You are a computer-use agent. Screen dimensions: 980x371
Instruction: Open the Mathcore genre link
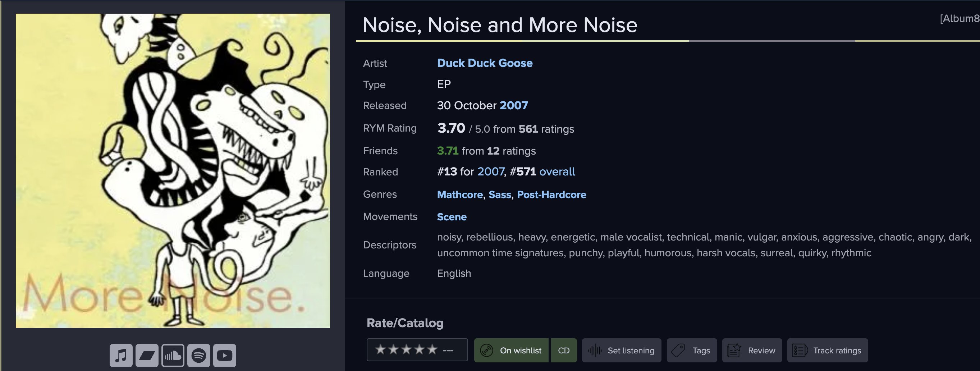point(459,195)
